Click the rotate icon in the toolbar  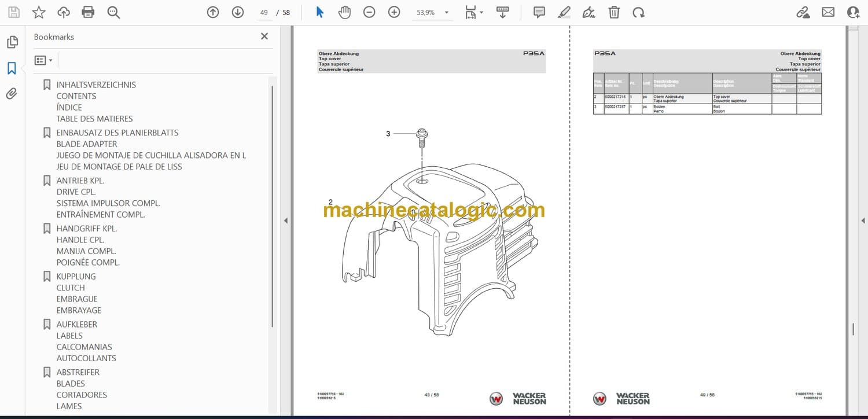click(638, 12)
